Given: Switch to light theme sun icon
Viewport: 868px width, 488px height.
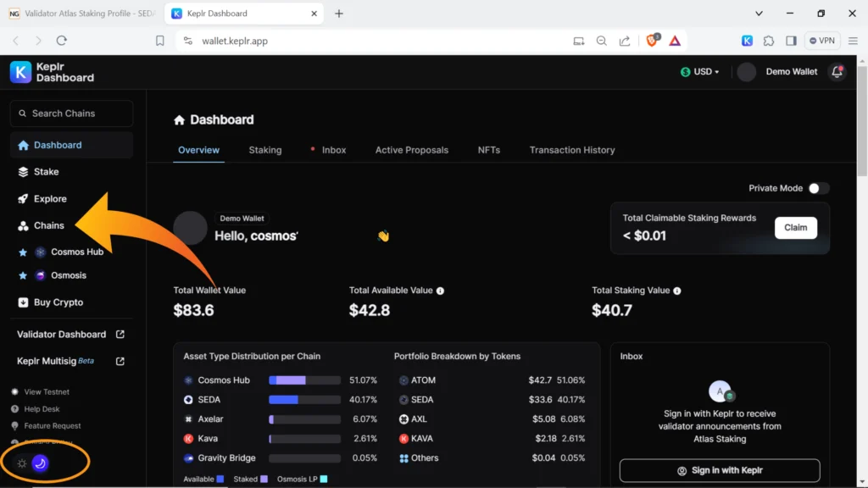Looking at the screenshot, I should [22, 463].
